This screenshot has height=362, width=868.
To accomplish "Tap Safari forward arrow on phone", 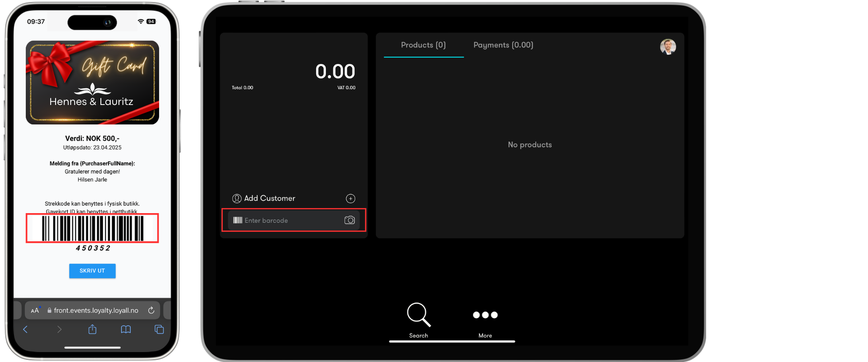I will point(59,329).
